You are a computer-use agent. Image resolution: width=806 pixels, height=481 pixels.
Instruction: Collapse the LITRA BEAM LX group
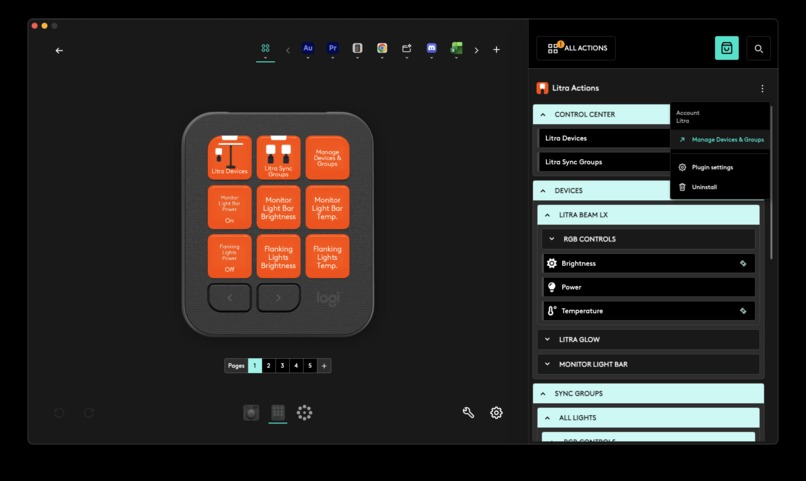(x=648, y=215)
